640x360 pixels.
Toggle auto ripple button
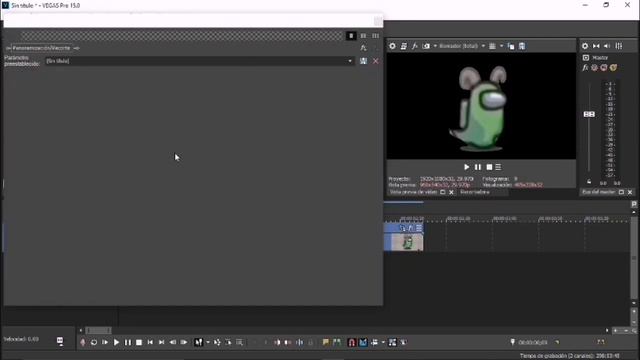tap(374, 342)
